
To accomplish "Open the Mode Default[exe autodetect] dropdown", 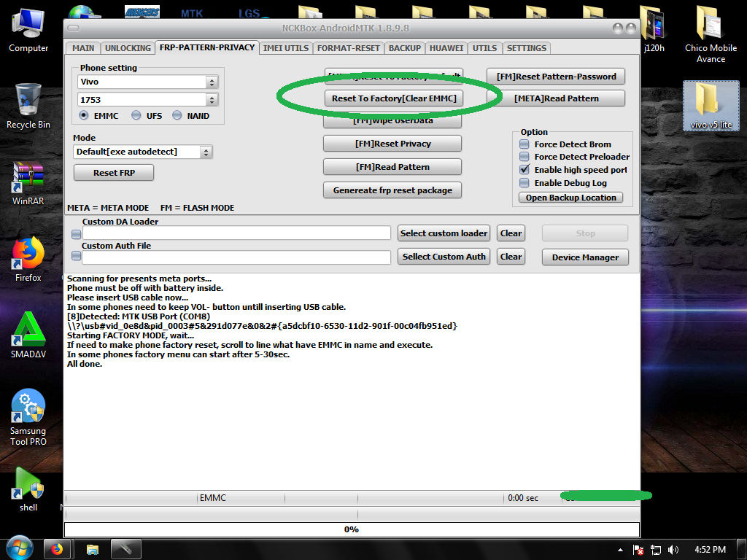I will [x=206, y=152].
